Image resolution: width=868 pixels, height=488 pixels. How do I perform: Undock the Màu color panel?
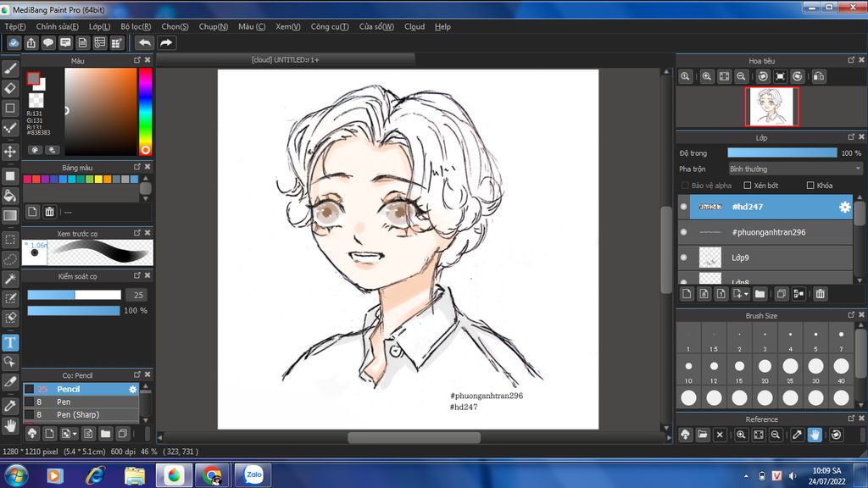(136, 60)
